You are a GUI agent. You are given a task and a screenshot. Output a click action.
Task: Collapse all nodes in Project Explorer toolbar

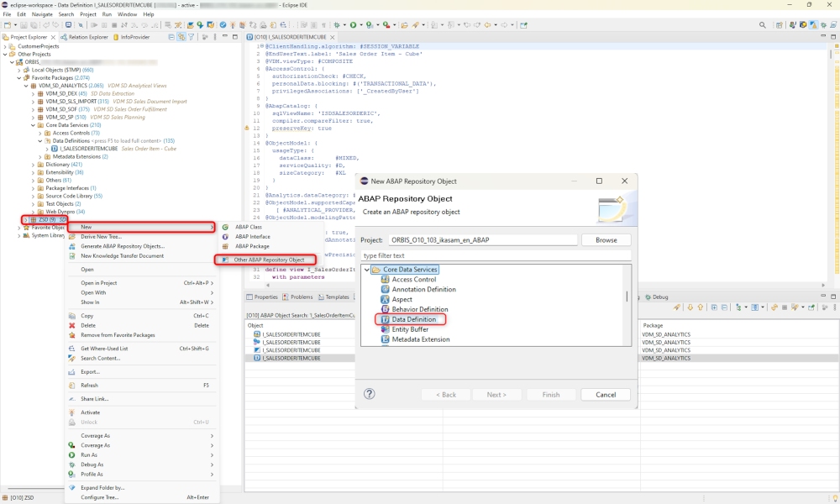tap(171, 37)
